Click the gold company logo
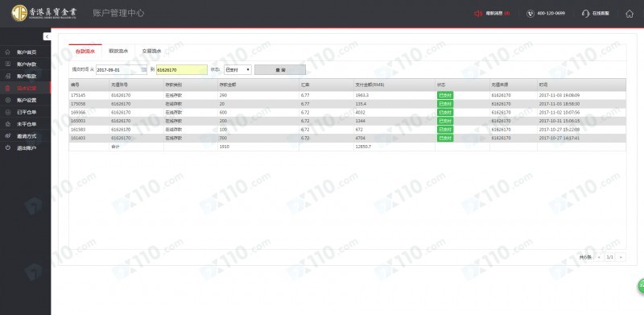644x315 pixels. [x=19, y=13]
